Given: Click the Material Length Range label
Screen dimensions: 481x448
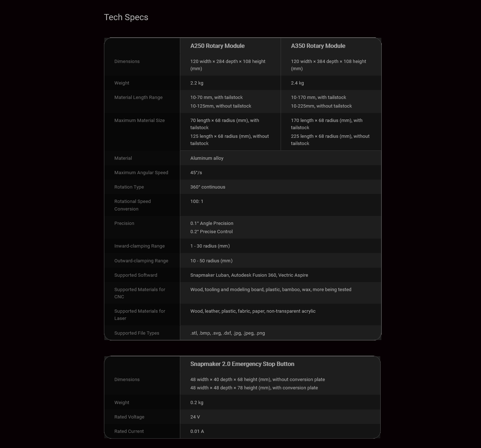Looking at the screenshot, I should 139,98.
